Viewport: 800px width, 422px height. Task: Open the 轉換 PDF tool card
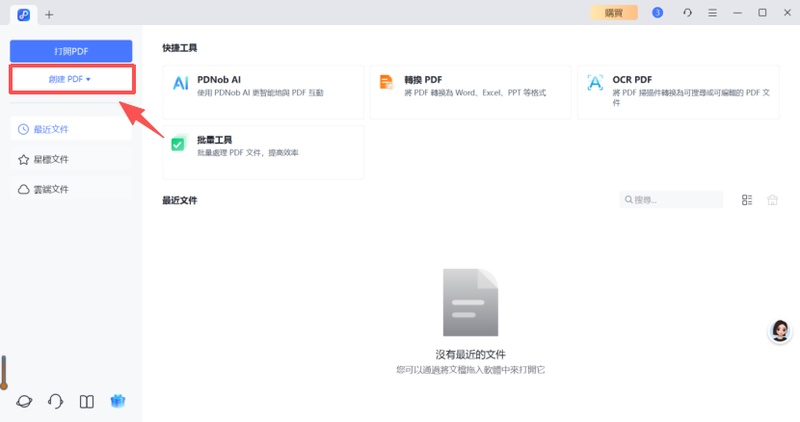pos(470,92)
